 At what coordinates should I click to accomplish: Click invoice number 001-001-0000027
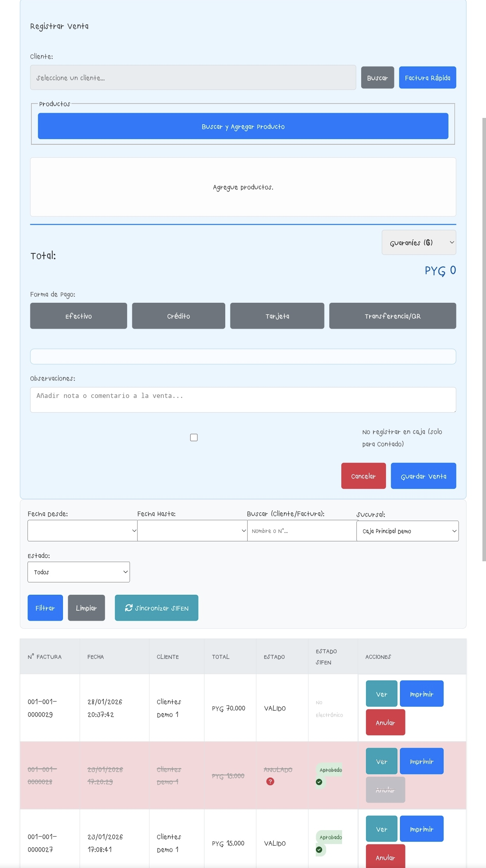[42, 843]
